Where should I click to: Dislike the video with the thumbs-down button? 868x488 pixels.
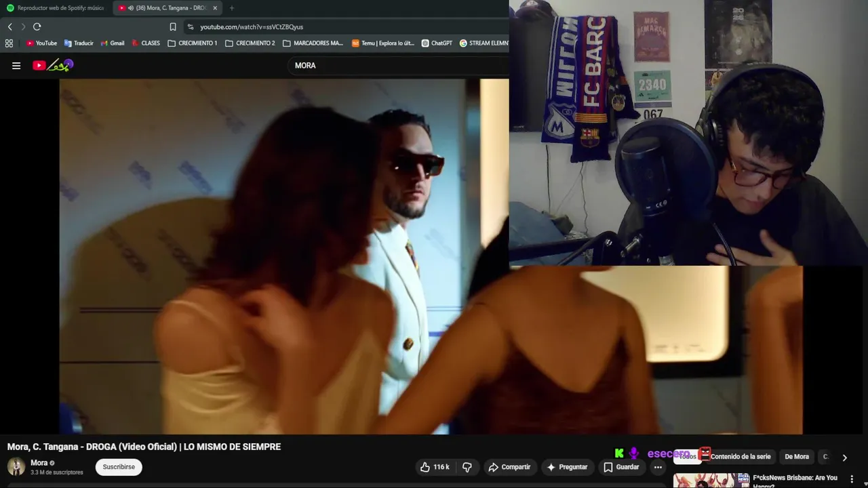(x=467, y=467)
